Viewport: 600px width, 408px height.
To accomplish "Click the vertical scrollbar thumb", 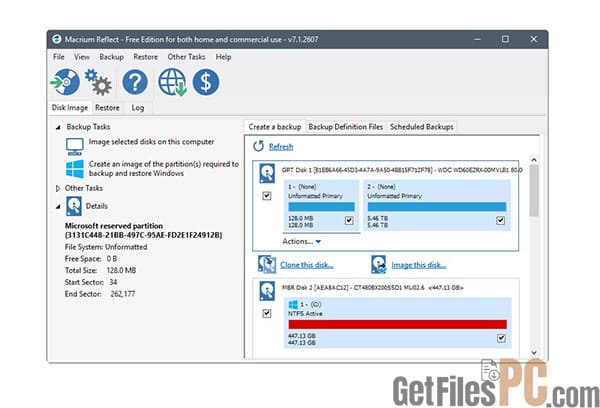I will tap(534, 191).
